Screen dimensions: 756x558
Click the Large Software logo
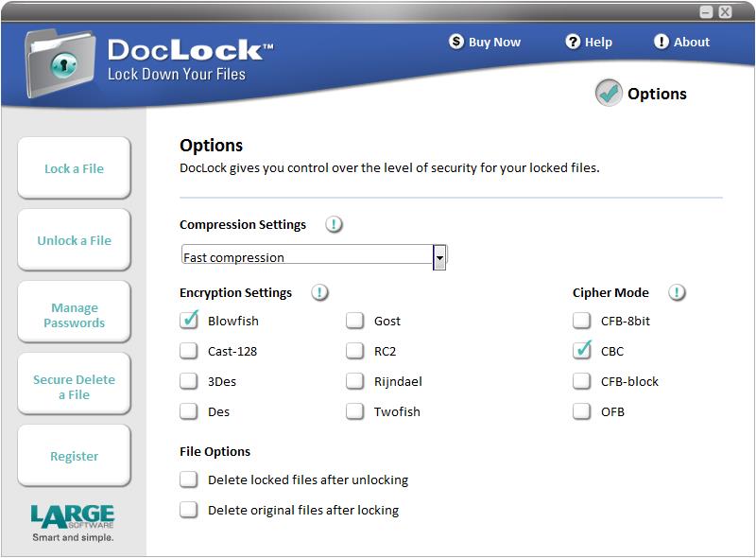pos(73,523)
